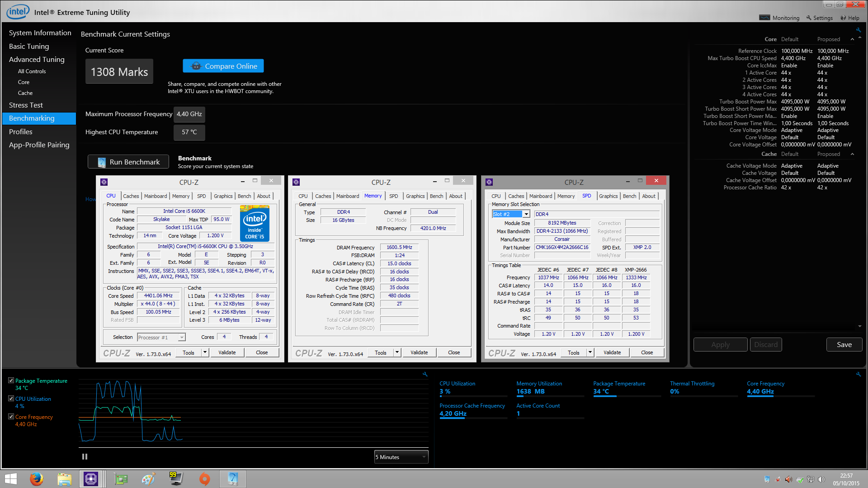Open Cache under Advanced Tuning

pos(25,93)
